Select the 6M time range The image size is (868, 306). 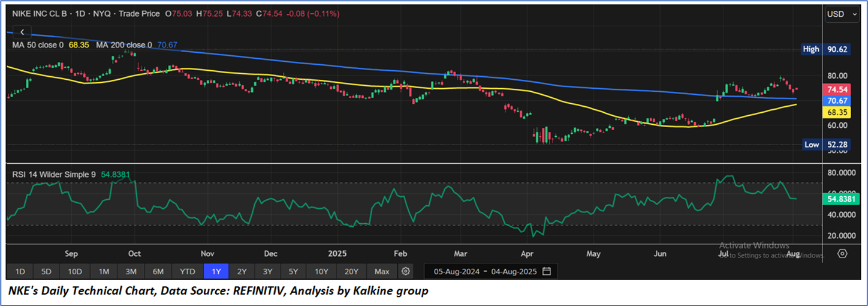click(158, 271)
